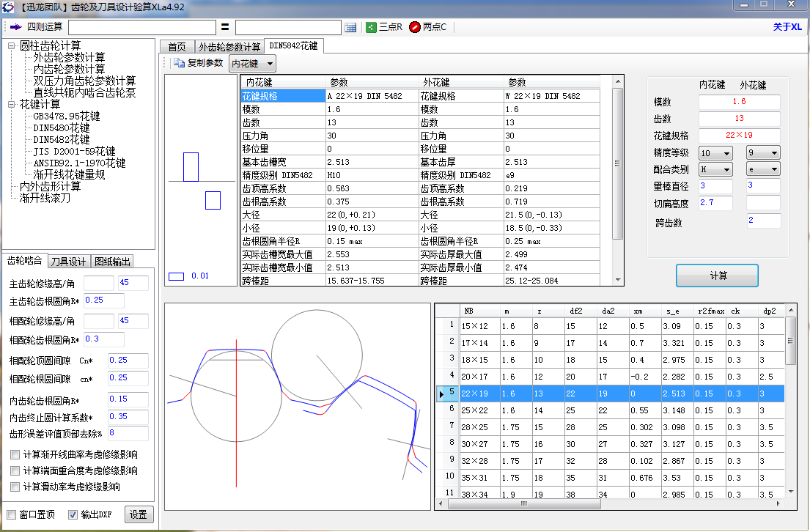Uncheck the 输出DXF checkbox
This screenshot has width=810, height=532.
[73, 515]
